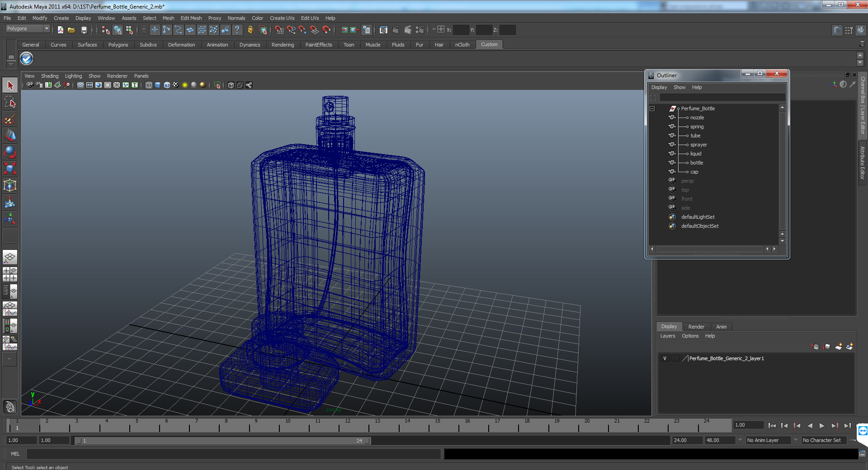Viewport: 868px width, 470px height.
Task: Play animation forwards
Action: point(822,426)
